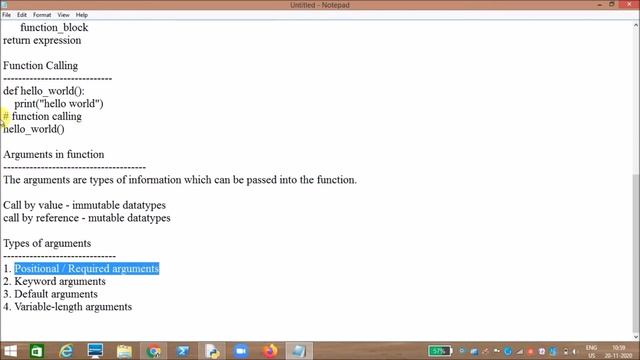Open the Windows Start button
Viewport: 640px width, 360px height.
(10, 351)
